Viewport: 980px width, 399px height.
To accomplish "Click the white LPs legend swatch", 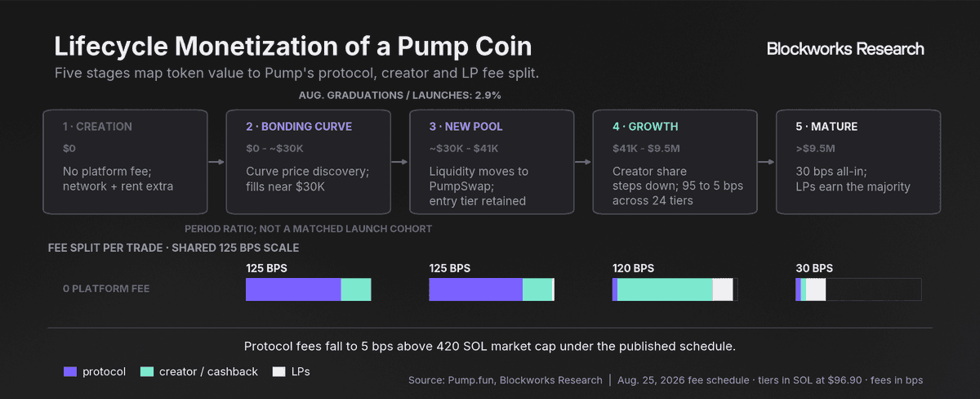I will pyautogui.click(x=278, y=372).
